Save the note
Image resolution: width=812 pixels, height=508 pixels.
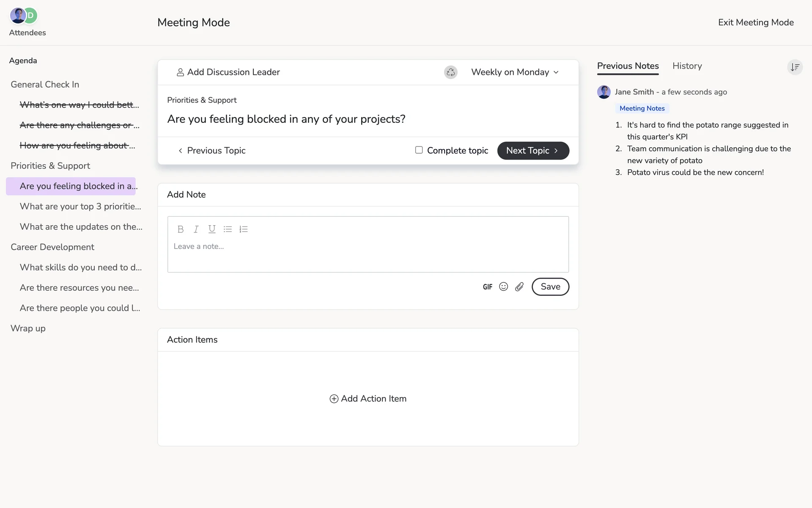point(550,287)
